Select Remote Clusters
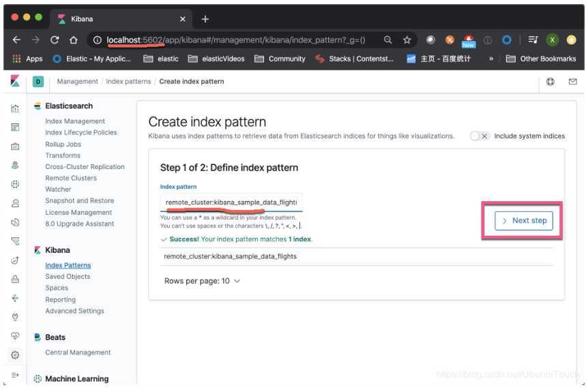 pos(71,178)
